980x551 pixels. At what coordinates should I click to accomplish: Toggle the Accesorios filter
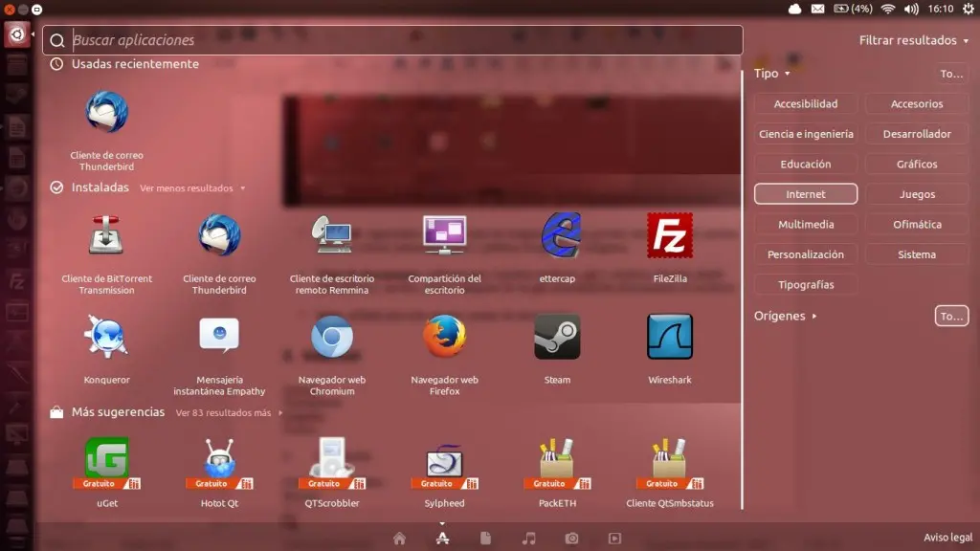(x=917, y=103)
